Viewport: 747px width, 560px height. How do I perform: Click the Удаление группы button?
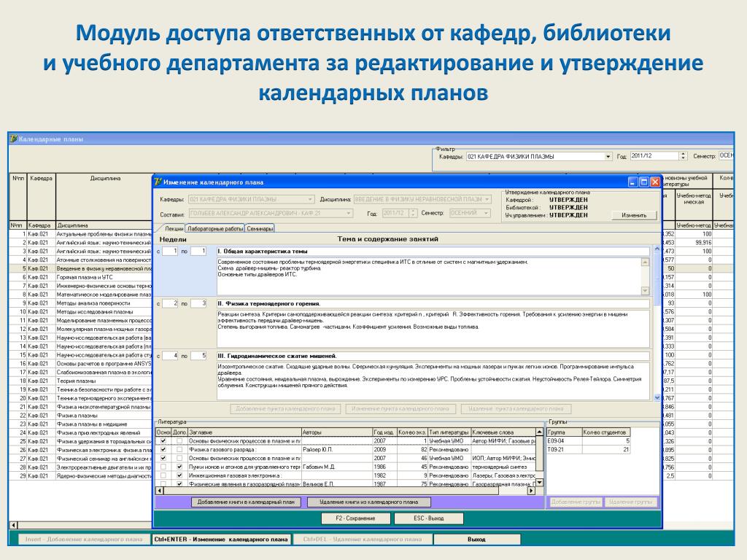coord(631,502)
